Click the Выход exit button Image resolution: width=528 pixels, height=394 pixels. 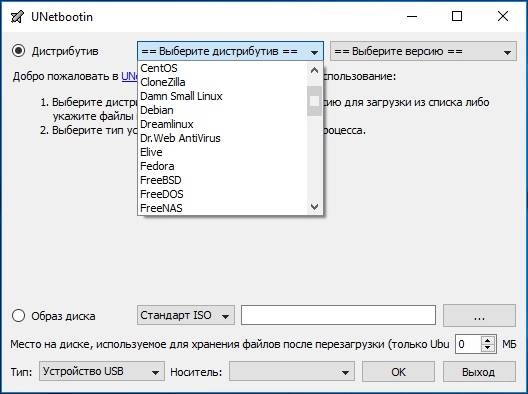(x=479, y=372)
